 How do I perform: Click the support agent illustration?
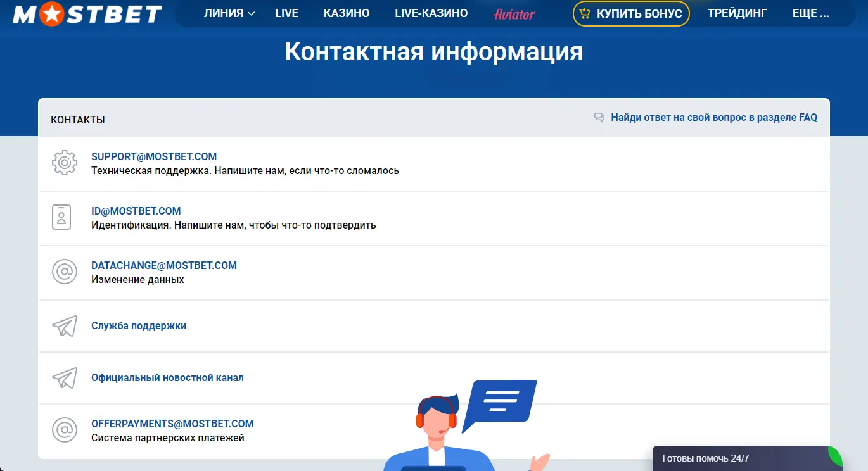[466, 425]
